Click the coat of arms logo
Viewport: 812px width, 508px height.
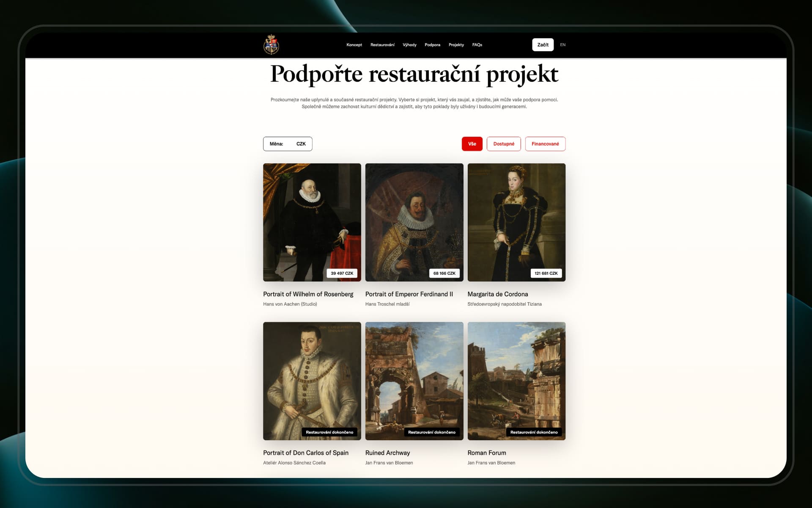271,44
